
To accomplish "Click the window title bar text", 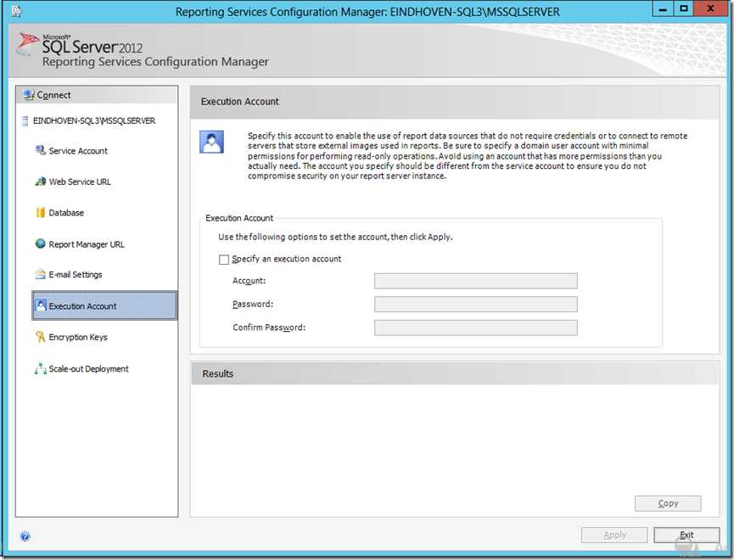I will tap(367, 12).
